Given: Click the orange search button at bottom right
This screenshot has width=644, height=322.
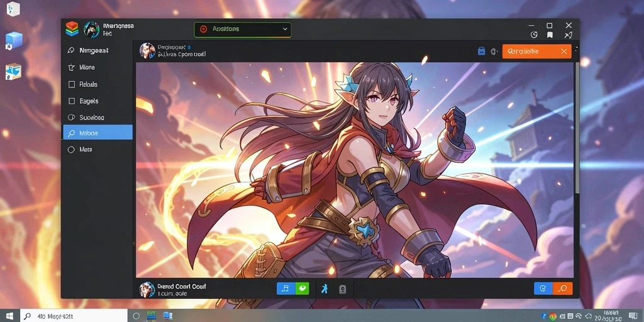Looking at the screenshot, I should (563, 289).
